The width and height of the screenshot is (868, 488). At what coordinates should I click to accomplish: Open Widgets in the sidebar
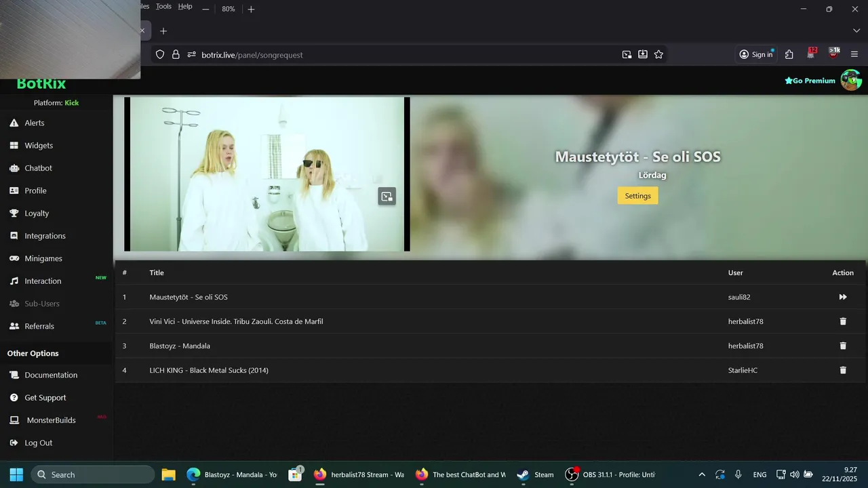pyautogui.click(x=38, y=145)
